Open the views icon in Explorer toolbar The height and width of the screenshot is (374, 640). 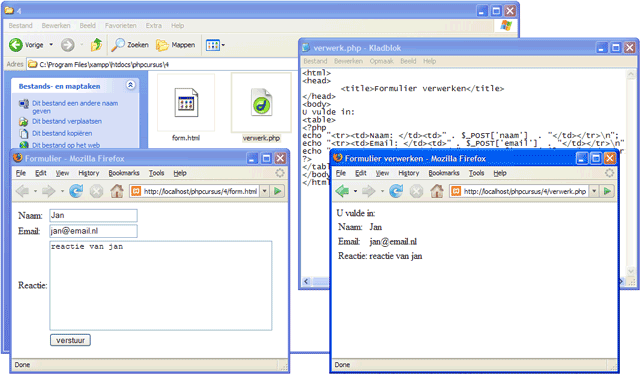click(x=213, y=45)
